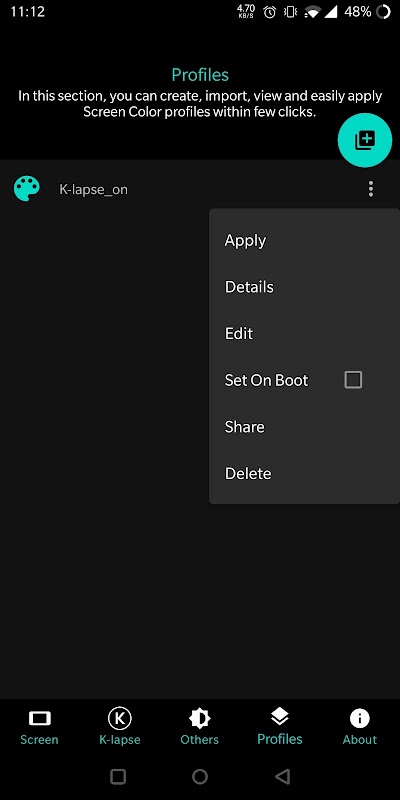Viewport: 400px width, 800px height.
Task: Tap the Android back navigation button
Action: 282,777
